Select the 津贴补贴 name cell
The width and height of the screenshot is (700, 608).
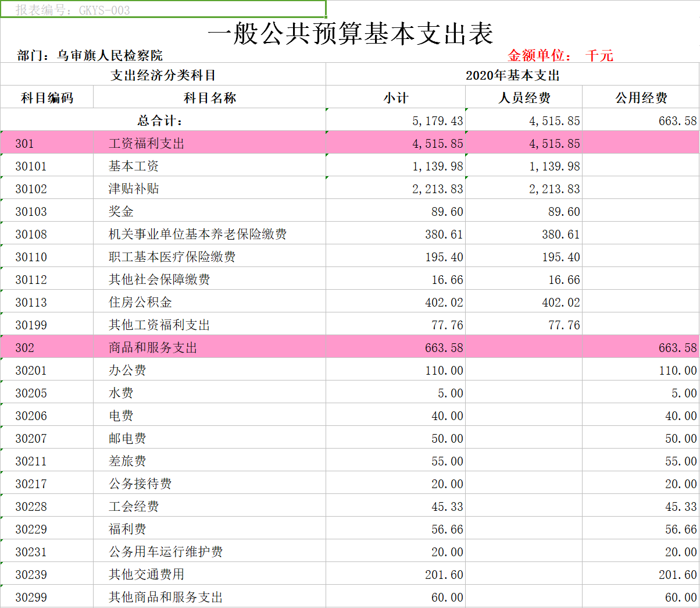(x=210, y=188)
